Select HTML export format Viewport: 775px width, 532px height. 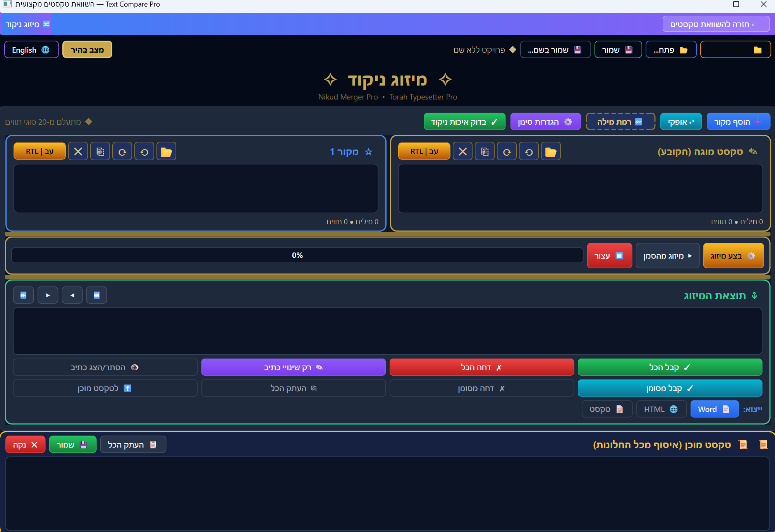(661, 409)
